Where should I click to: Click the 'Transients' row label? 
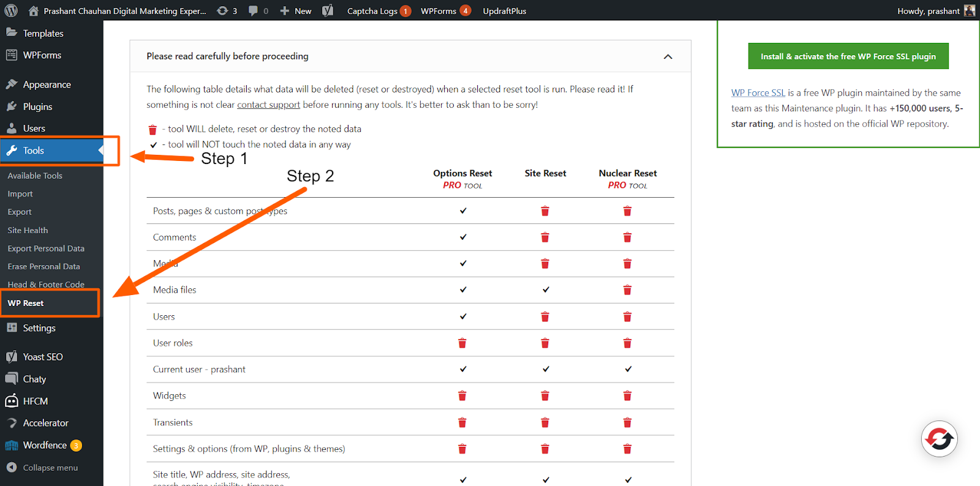point(173,423)
